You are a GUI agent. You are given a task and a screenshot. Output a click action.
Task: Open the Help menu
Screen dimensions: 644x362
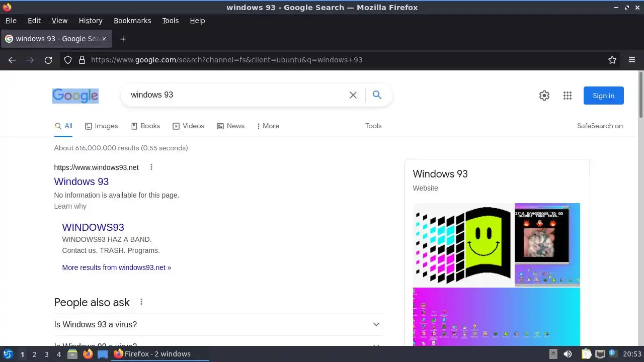197,21
